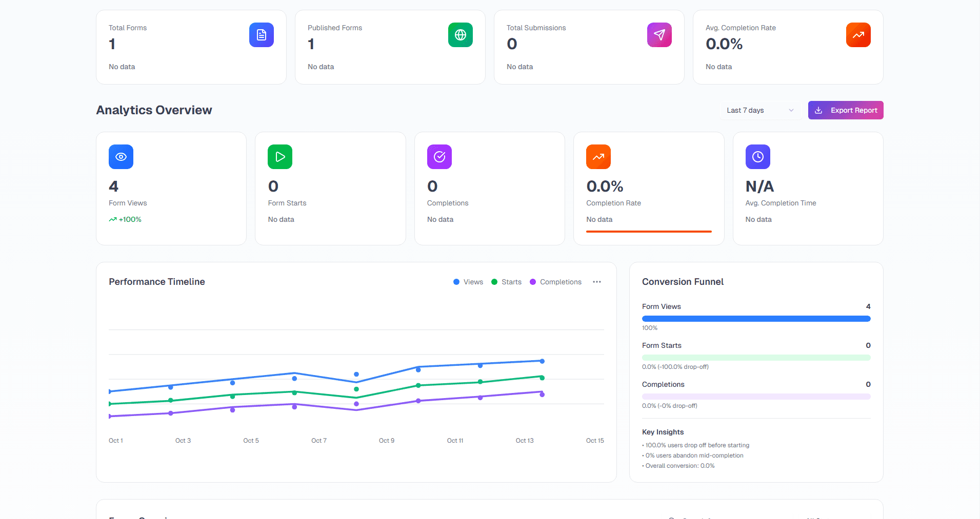Click the Oct 7 axis label

[319, 441]
